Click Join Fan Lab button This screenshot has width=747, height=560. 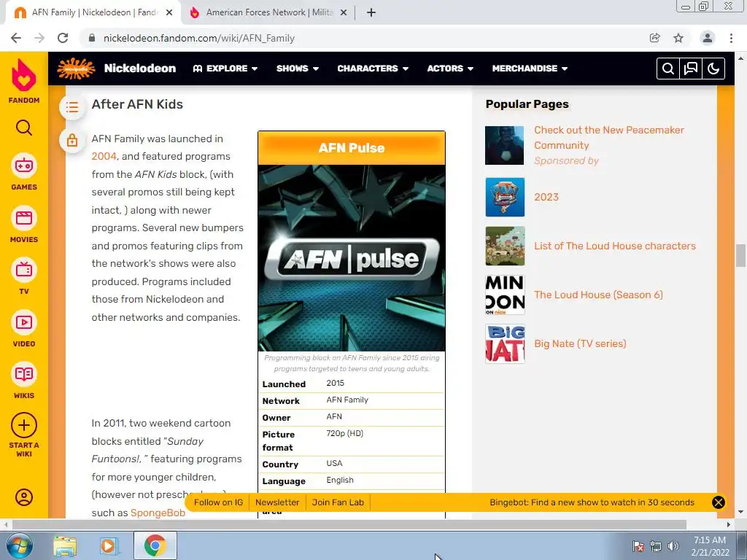[x=338, y=502]
